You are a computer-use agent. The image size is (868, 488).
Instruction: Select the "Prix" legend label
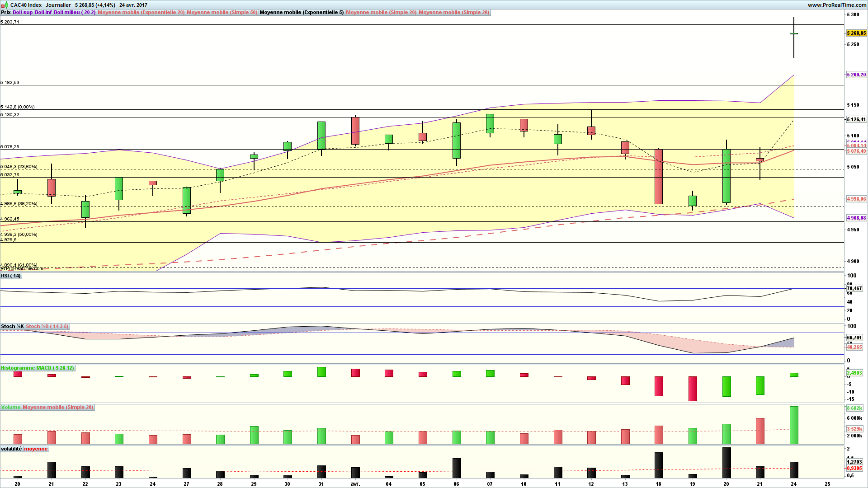5,12
